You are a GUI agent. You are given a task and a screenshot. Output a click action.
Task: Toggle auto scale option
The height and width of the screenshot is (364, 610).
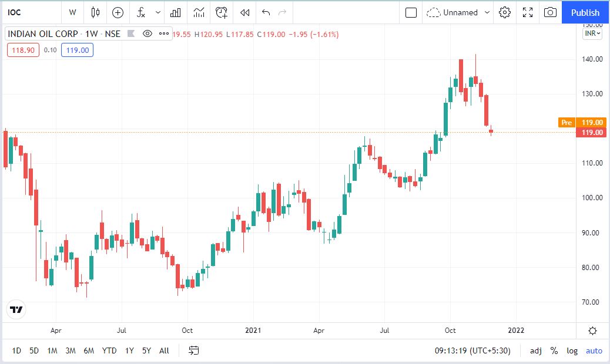tap(594, 350)
